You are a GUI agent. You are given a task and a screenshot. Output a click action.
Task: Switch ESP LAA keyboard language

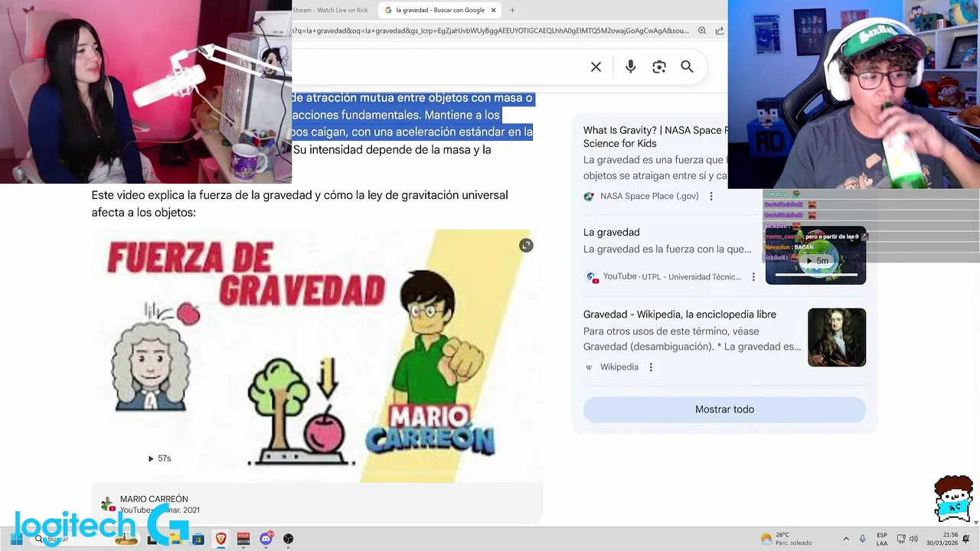pyautogui.click(x=882, y=539)
